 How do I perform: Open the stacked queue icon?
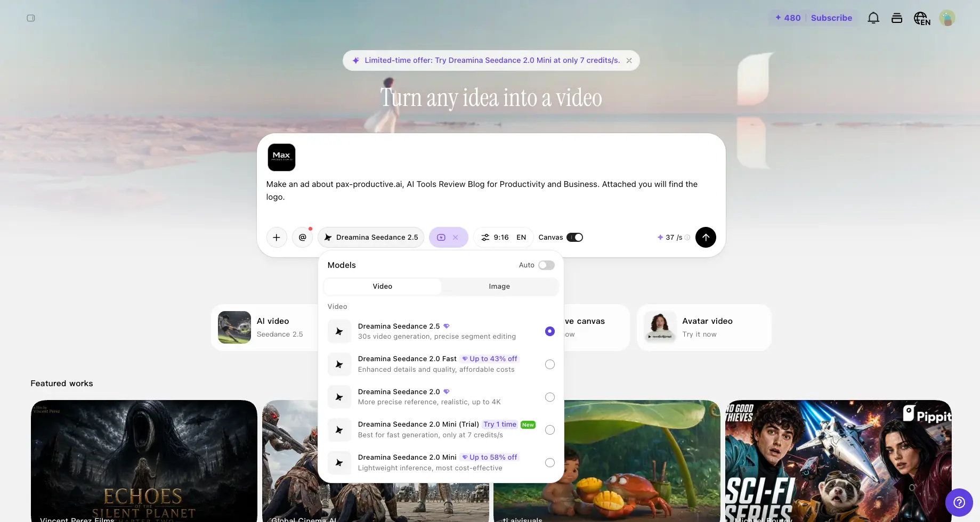897,18
